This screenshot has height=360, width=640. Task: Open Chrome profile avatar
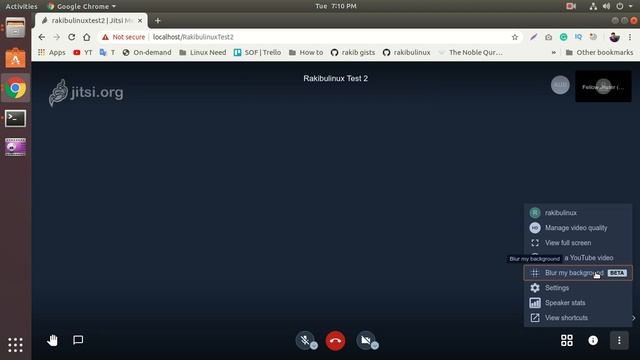pyautogui.click(x=614, y=37)
